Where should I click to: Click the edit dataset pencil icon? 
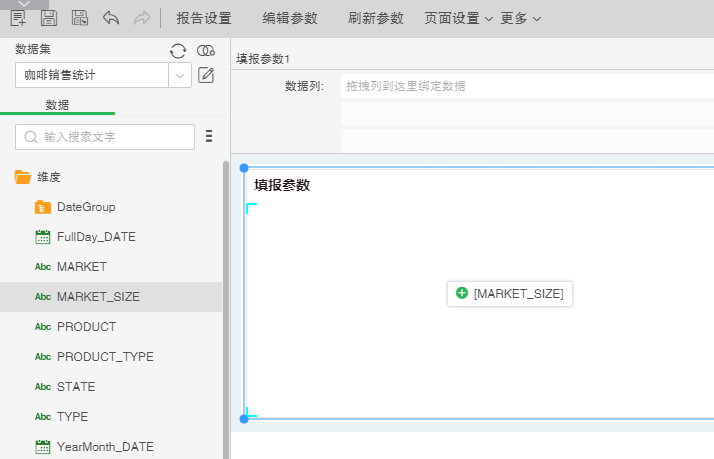206,75
